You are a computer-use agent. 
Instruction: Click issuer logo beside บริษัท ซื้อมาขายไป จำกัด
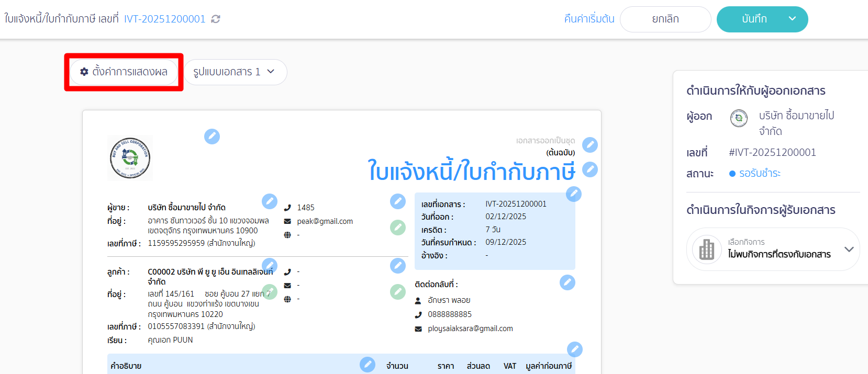coord(739,118)
